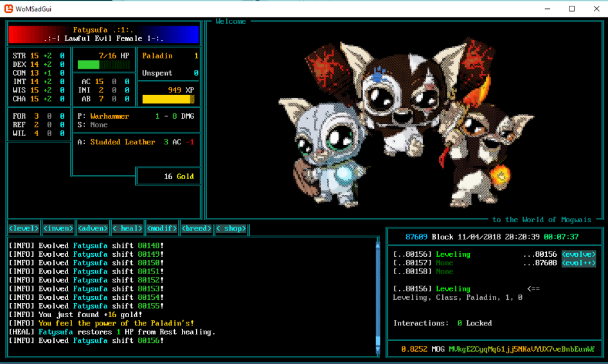Click the [HEAL] Rest healing log line
The image size is (608, 364).
click(112, 332)
